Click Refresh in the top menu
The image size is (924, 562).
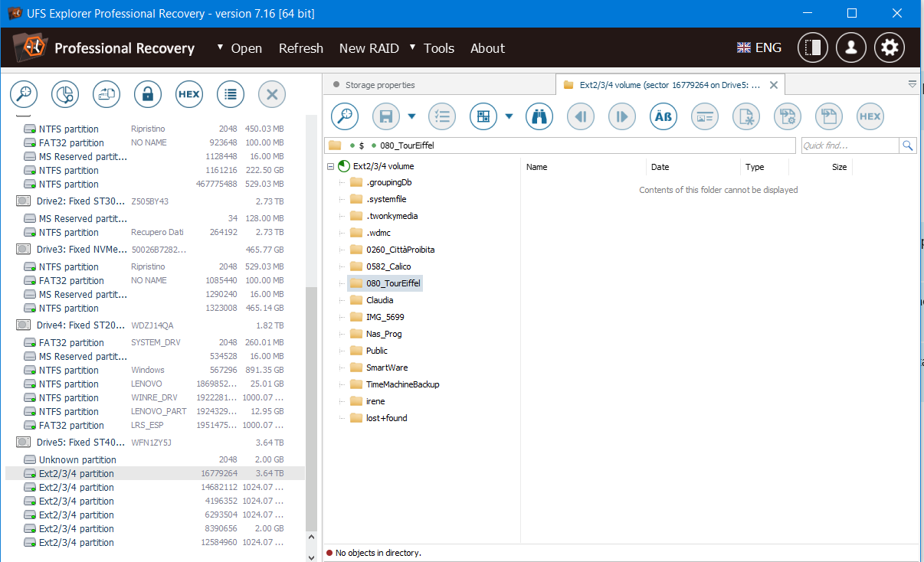(x=301, y=48)
